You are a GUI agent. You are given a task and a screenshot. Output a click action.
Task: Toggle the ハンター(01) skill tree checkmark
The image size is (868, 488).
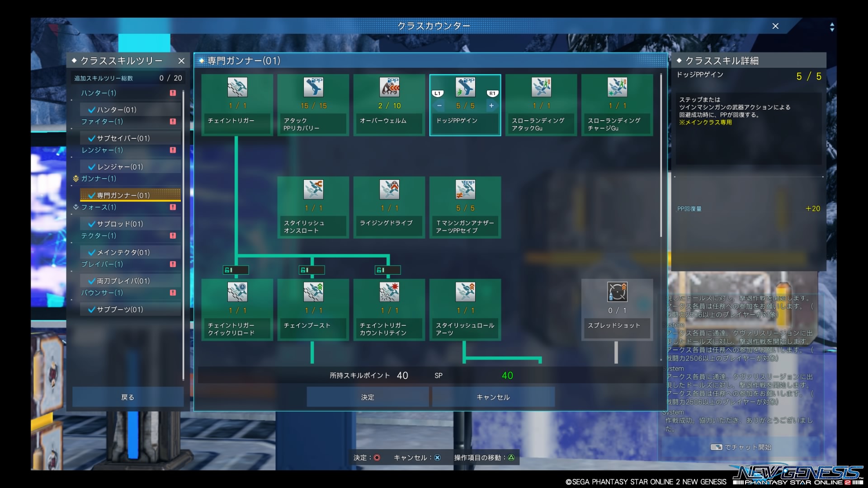[x=92, y=110]
